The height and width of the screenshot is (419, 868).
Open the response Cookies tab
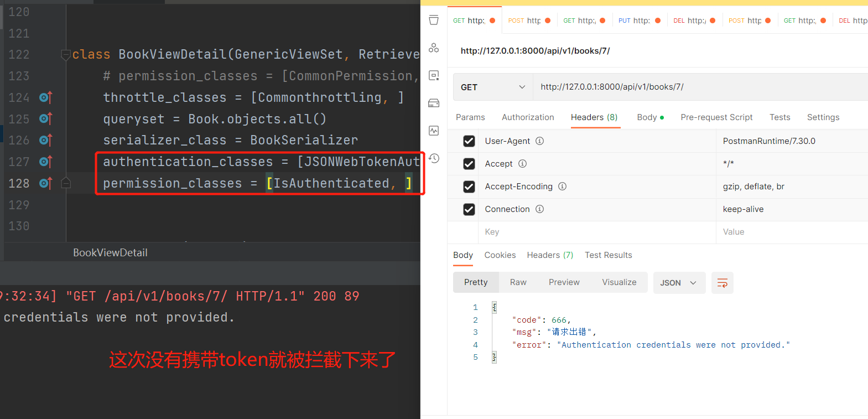click(500, 255)
